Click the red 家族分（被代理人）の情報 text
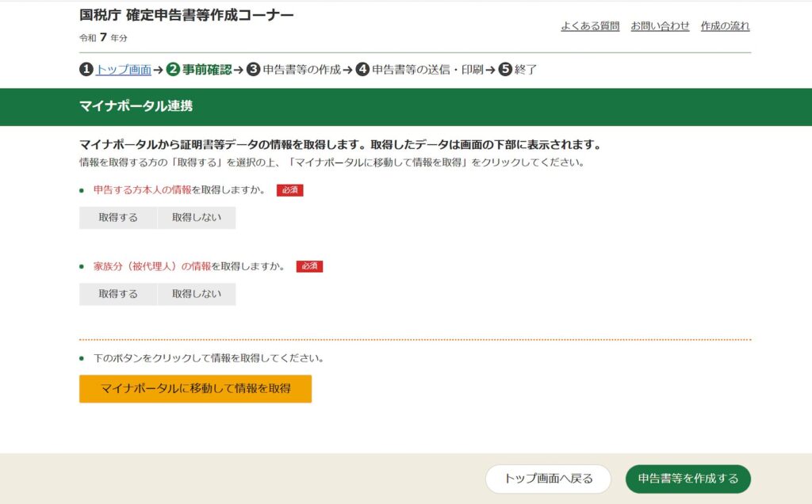The height and width of the screenshot is (504, 812). pyautogui.click(x=152, y=266)
